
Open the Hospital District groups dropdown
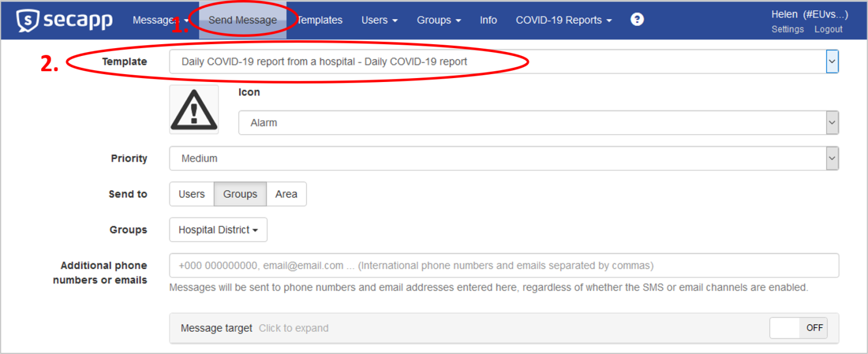coord(218,230)
